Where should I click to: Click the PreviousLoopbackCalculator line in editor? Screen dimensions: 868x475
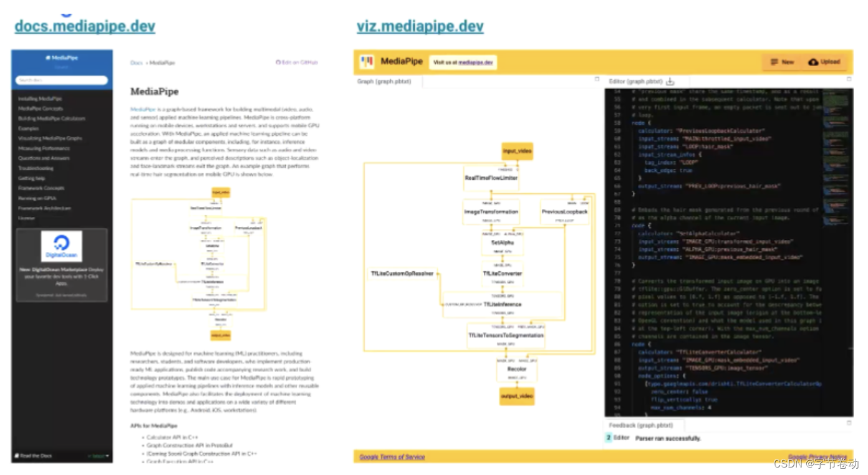click(702, 131)
